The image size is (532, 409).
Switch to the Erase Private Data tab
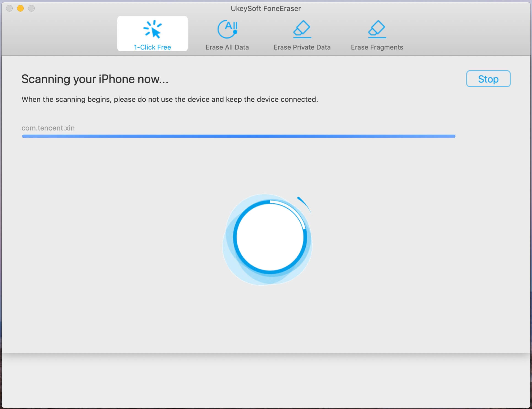pos(302,34)
